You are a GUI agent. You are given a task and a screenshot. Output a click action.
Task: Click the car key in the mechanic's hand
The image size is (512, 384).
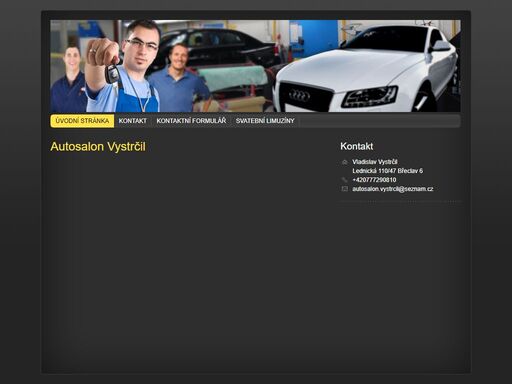112,73
